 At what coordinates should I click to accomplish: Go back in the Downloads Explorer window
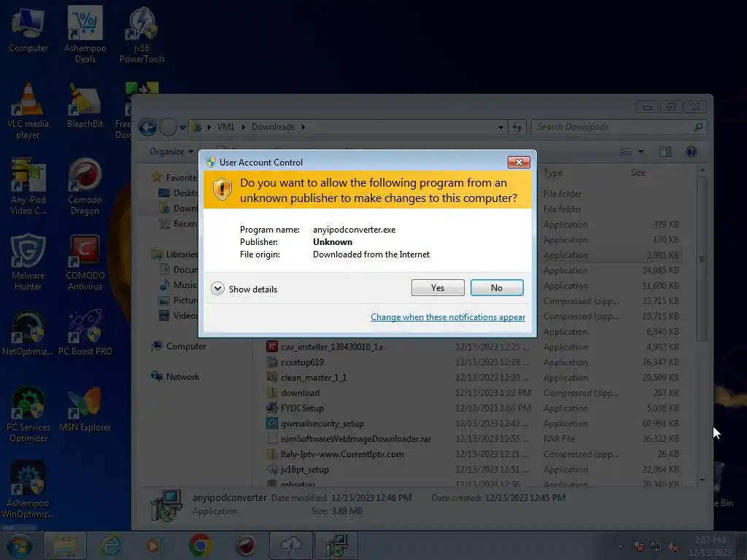[x=147, y=127]
